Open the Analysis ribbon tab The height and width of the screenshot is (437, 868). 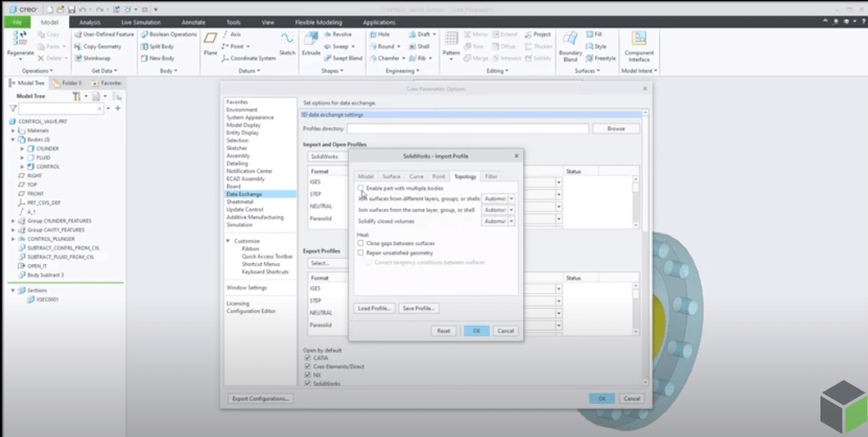coord(89,22)
